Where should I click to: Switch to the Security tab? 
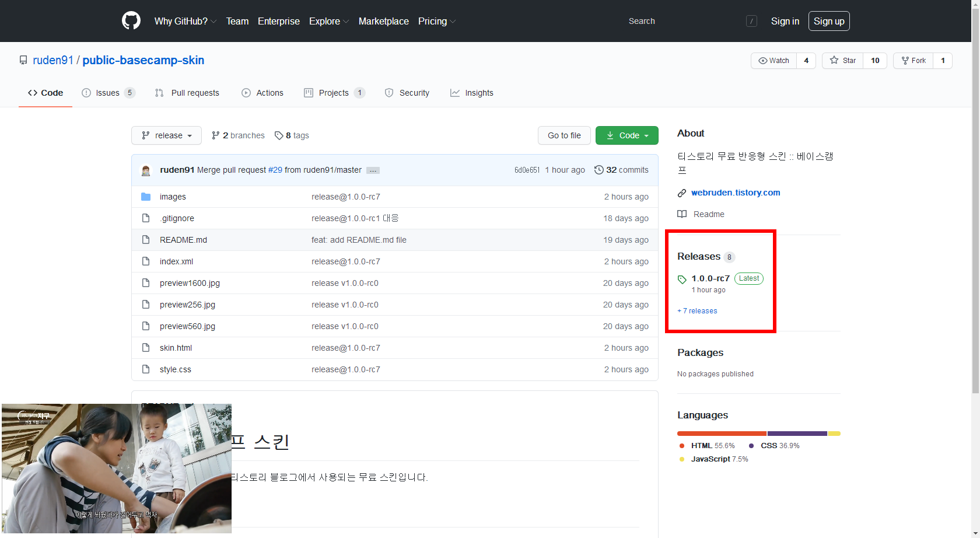tap(407, 93)
